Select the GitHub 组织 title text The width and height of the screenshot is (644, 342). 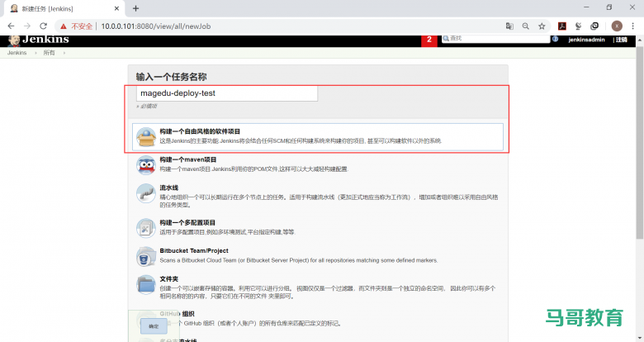pyautogui.click(x=177, y=314)
